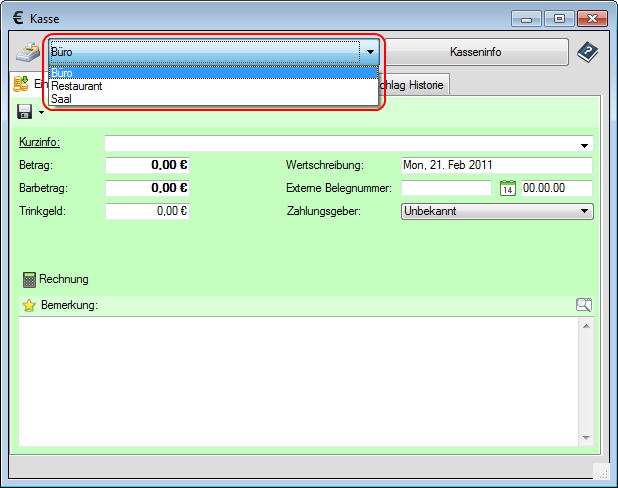Click the Rechnung calculator icon

(x=29, y=280)
